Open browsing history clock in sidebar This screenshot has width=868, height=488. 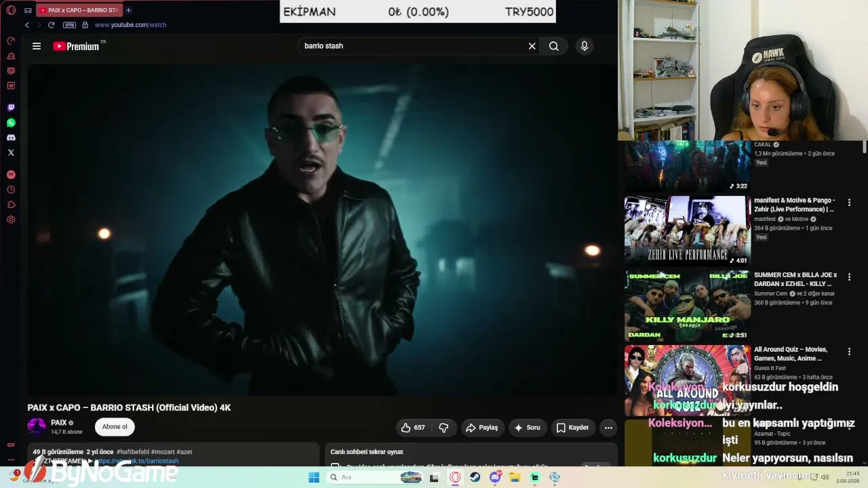click(11, 190)
